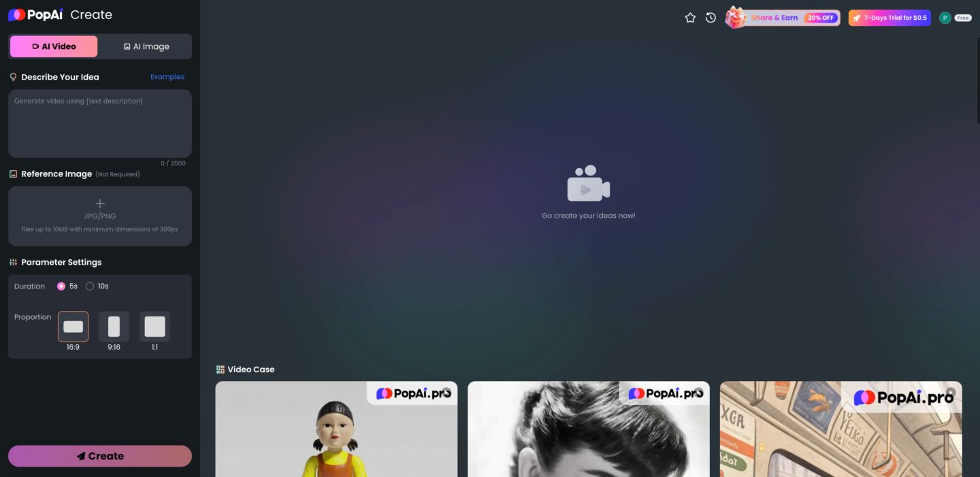The width and height of the screenshot is (980, 477).
Task: Click the 'Video Case' heading
Action: [251, 369]
